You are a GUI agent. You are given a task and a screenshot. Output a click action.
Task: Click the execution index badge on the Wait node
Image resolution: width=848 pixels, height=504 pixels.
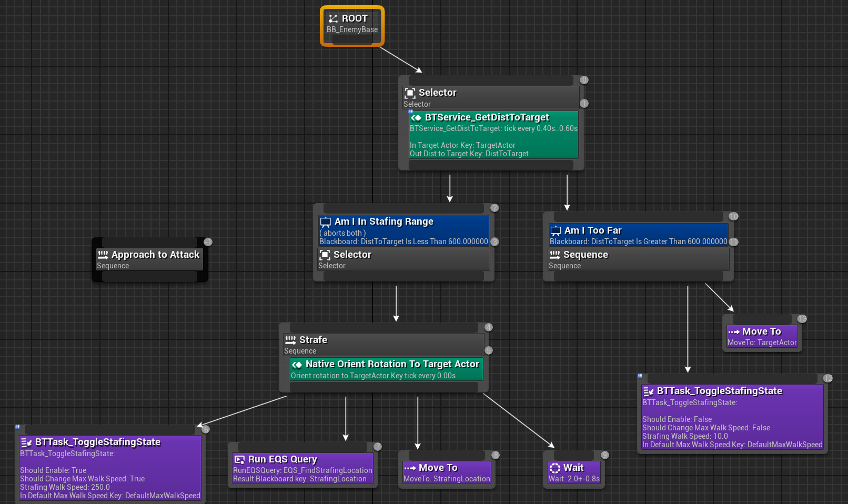(x=605, y=455)
